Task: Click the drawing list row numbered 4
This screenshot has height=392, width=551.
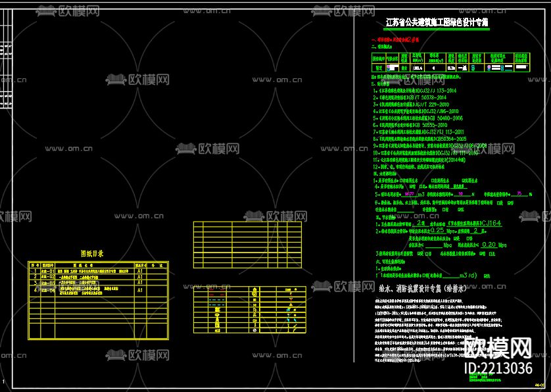Action: pyautogui.click(x=99, y=291)
